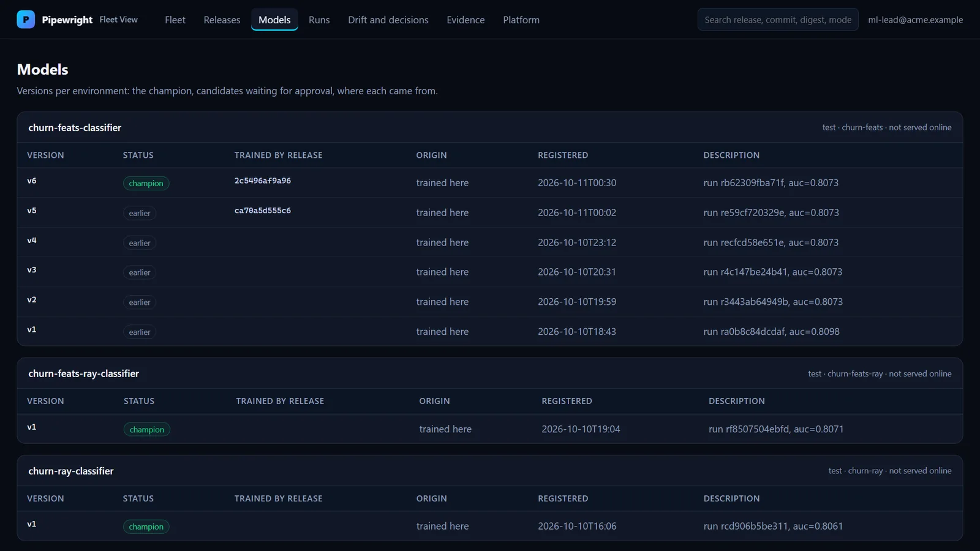Click release hash ca70a5d555c6
Viewport: 980px width, 551px height.
point(263,211)
